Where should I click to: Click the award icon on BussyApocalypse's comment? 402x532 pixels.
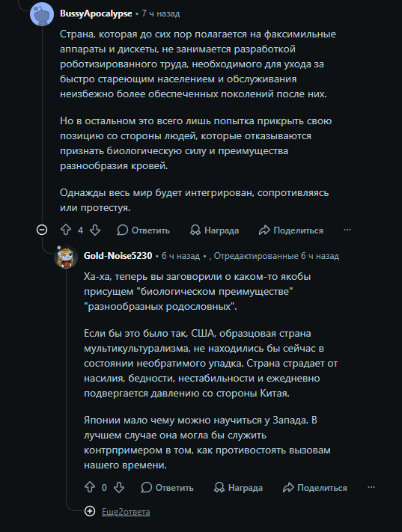coord(195,230)
